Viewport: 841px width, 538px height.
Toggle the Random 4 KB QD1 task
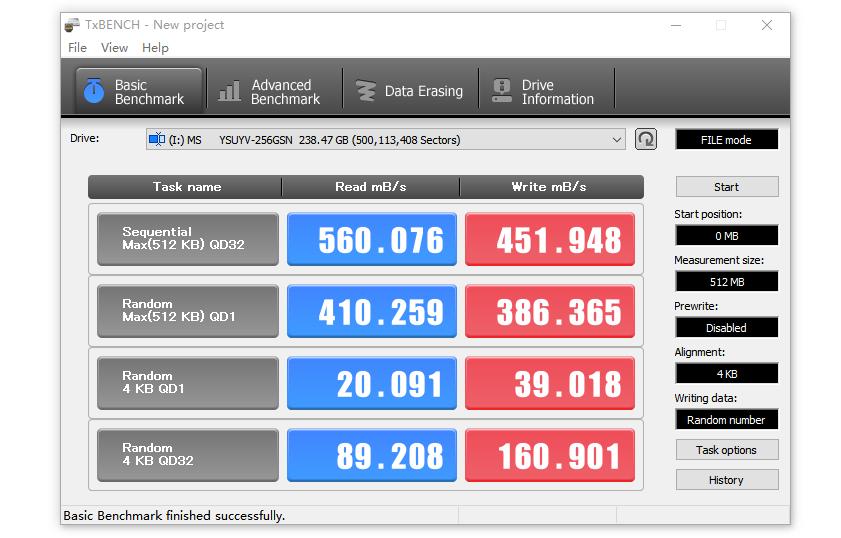(188, 384)
